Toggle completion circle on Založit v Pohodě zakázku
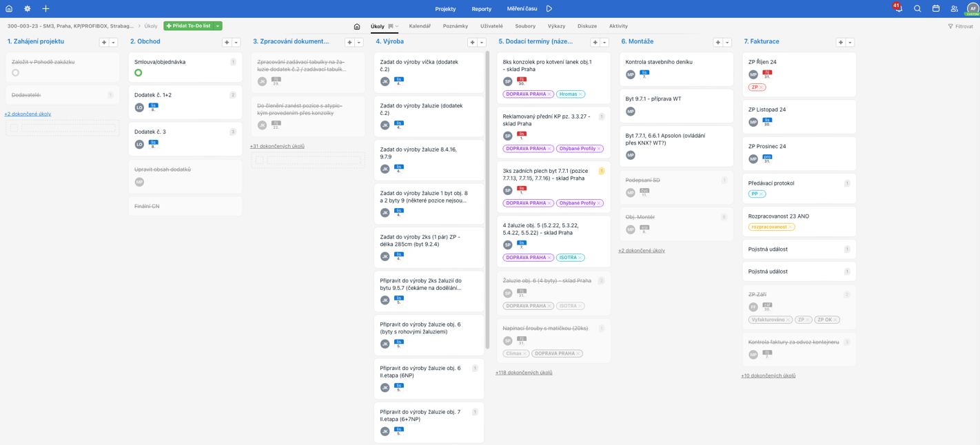The height and width of the screenshot is (445, 980). point(16,73)
